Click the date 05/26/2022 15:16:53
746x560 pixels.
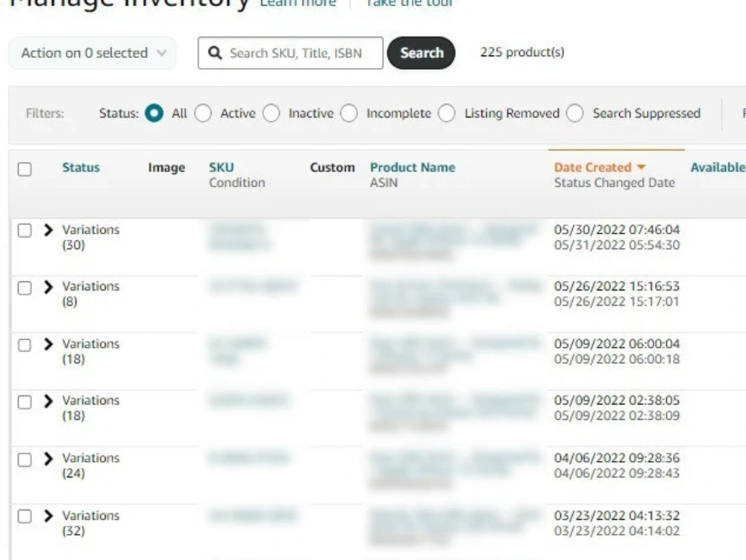click(617, 286)
